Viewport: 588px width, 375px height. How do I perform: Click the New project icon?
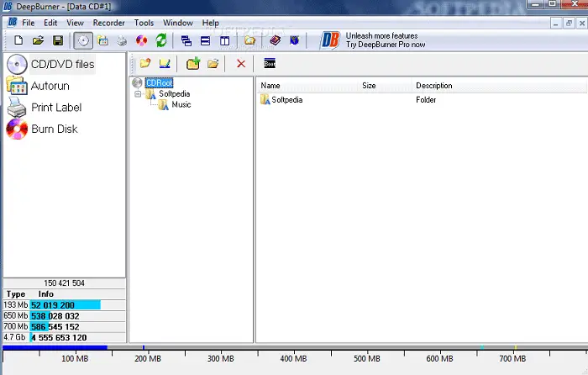pos(18,40)
